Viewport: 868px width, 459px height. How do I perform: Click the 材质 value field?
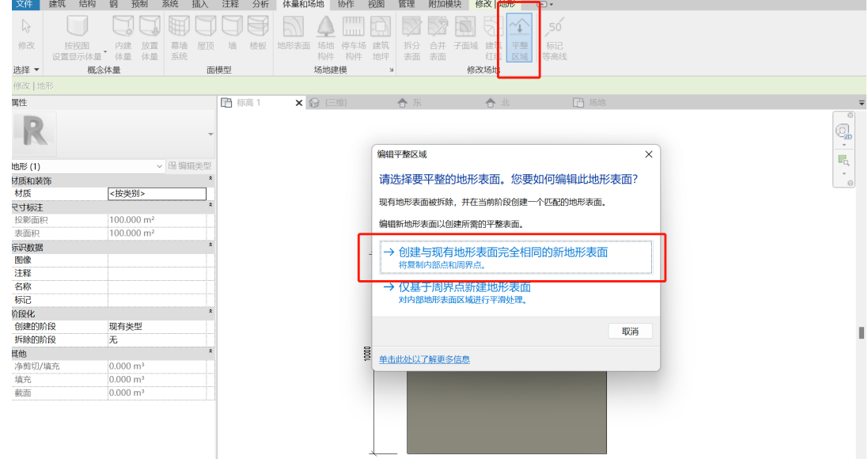157,193
